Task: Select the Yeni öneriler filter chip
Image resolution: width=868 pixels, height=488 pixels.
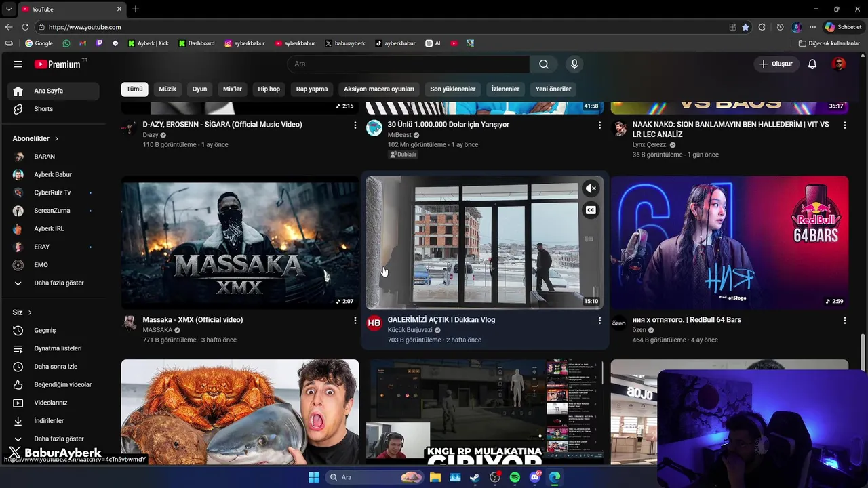Action: pos(553,89)
